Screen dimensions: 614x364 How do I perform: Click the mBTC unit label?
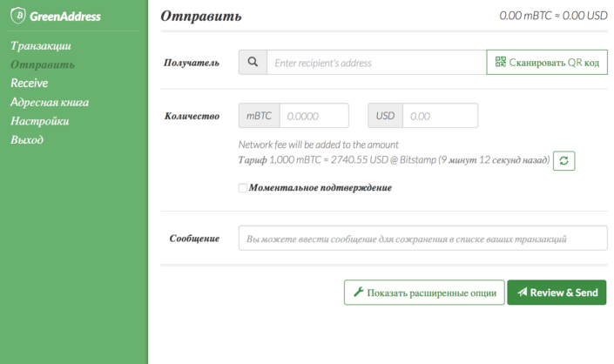(260, 116)
